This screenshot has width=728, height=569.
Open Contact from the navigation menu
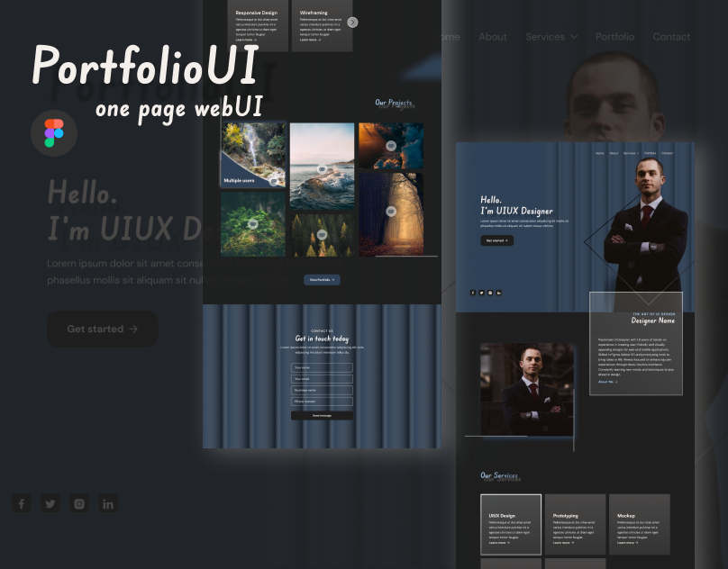671,37
